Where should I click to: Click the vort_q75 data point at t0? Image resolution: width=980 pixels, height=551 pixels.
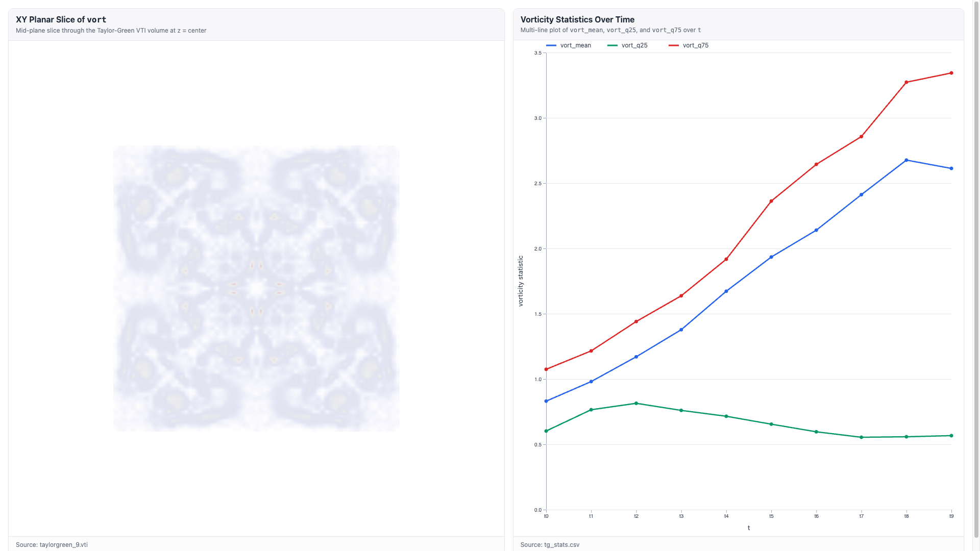546,369
